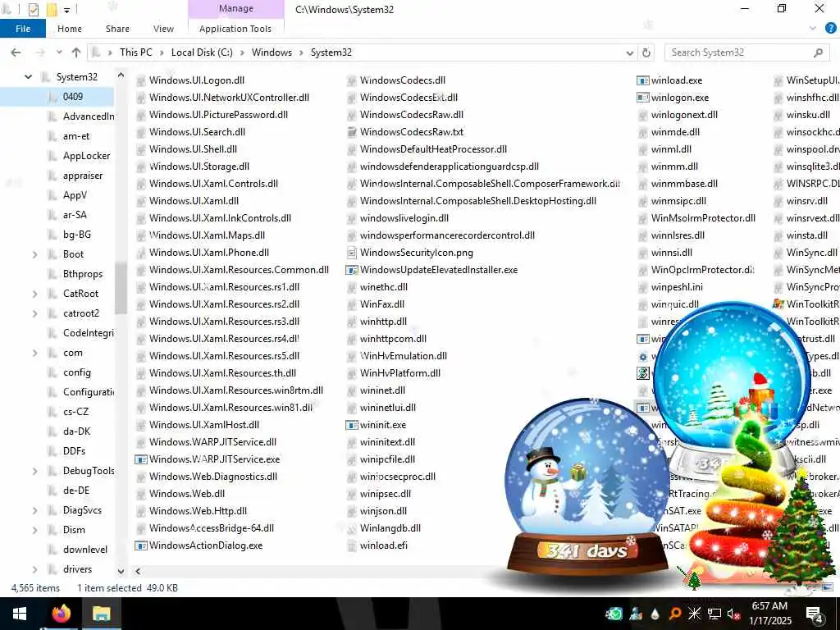
Task: Open the notification center icon
Action: [815, 614]
